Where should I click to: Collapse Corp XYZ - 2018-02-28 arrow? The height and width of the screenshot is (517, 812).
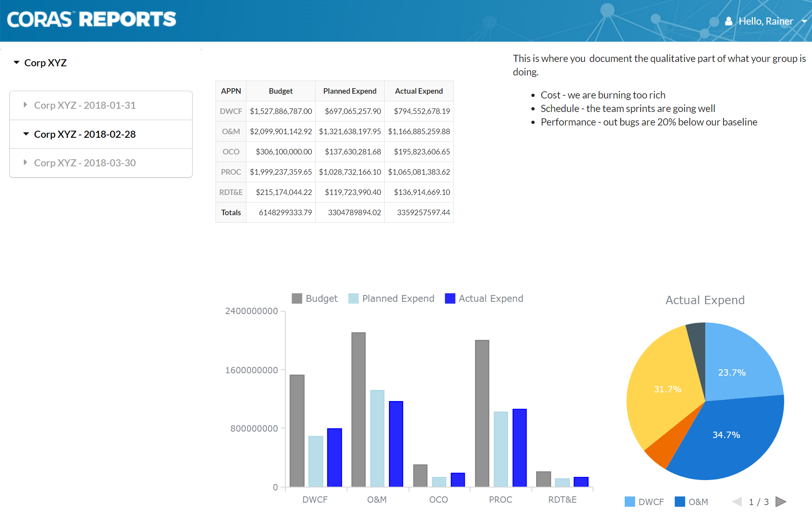[x=26, y=134]
